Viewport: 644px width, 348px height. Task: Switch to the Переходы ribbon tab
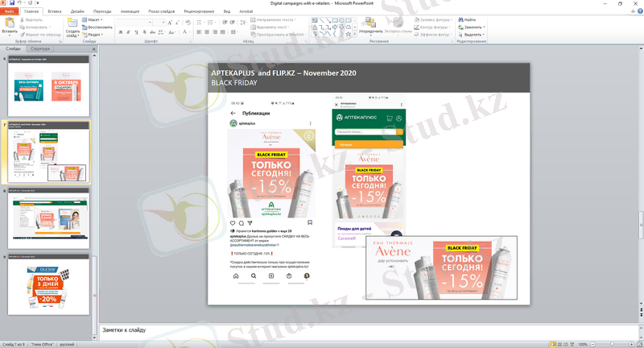point(102,11)
